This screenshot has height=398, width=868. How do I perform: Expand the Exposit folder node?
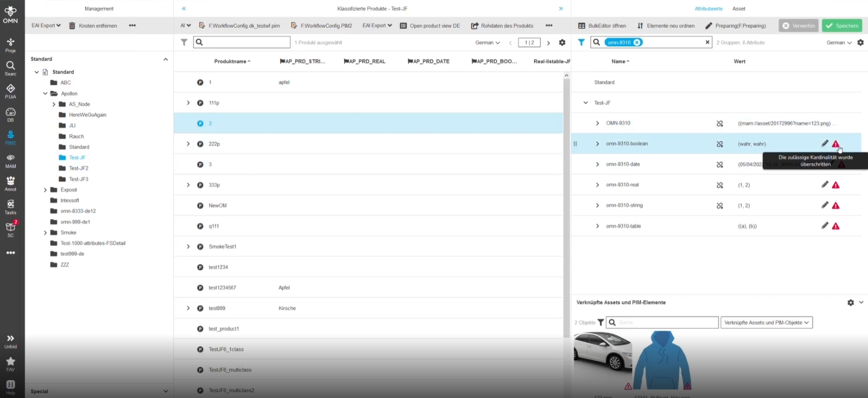[x=46, y=190]
